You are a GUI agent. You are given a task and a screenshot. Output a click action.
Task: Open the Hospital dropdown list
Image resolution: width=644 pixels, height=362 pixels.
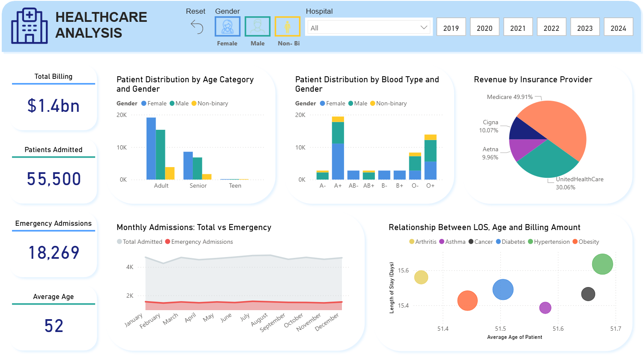tap(368, 28)
